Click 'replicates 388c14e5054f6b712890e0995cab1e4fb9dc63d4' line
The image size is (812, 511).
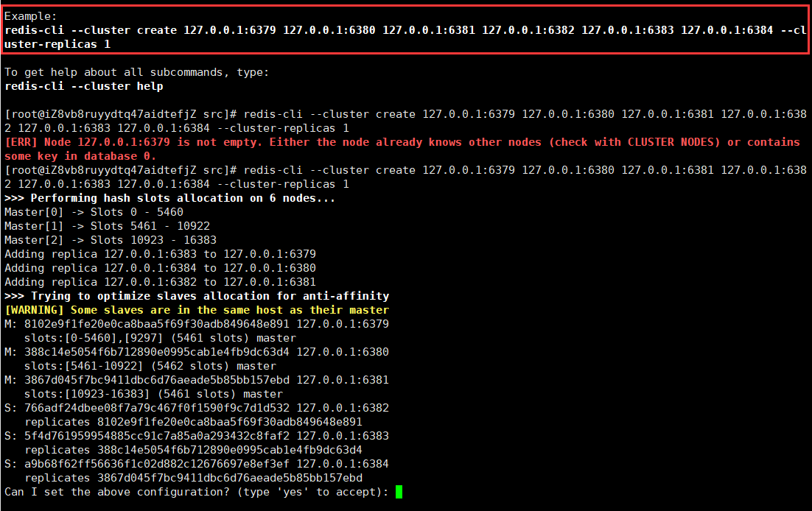click(193, 449)
